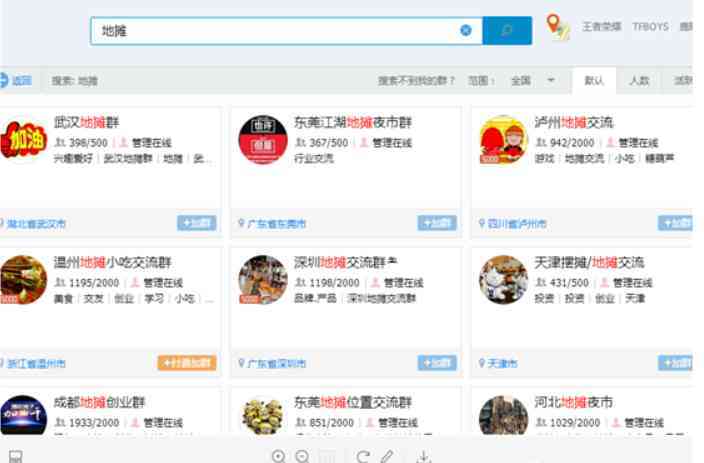Join the 武汉地摊群 with 加群 button
Viewport: 704px width, 463px height.
(x=196, y=223)
